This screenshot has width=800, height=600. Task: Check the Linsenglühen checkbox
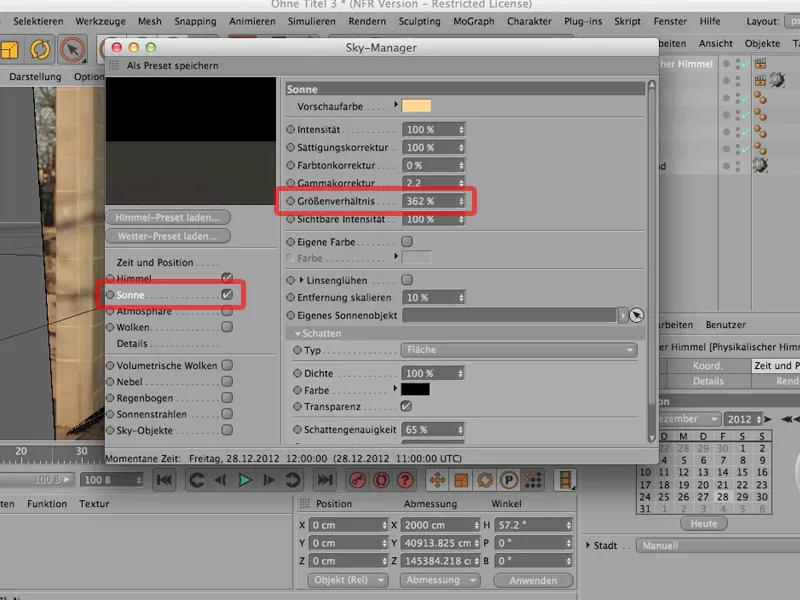[x=407, y=280]
